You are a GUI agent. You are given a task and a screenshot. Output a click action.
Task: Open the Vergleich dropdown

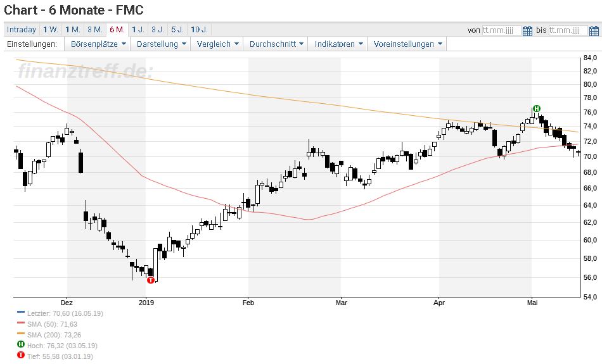217,44
